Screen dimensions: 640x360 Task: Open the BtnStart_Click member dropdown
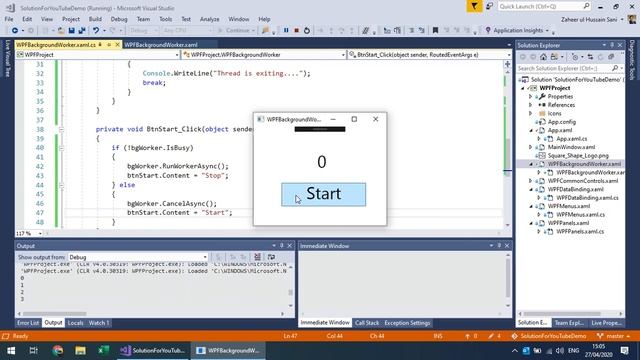[x=430, y=54]
